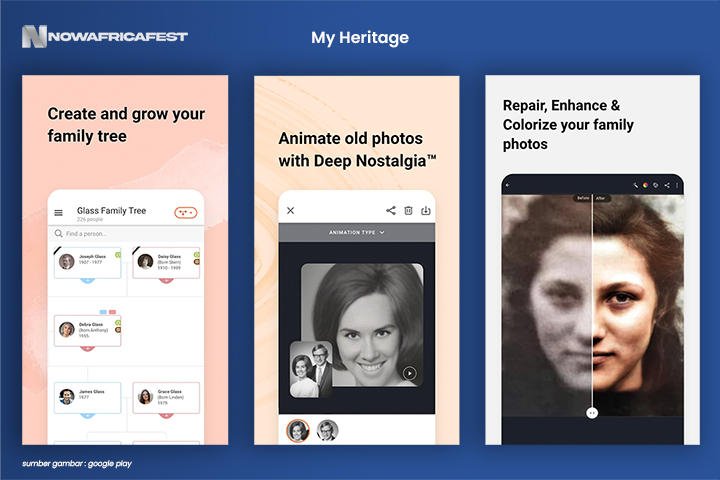The height and width of the screenshot is (480, 720).
Task: Click the sumber gambar google play text
Action: click(77, 463)
